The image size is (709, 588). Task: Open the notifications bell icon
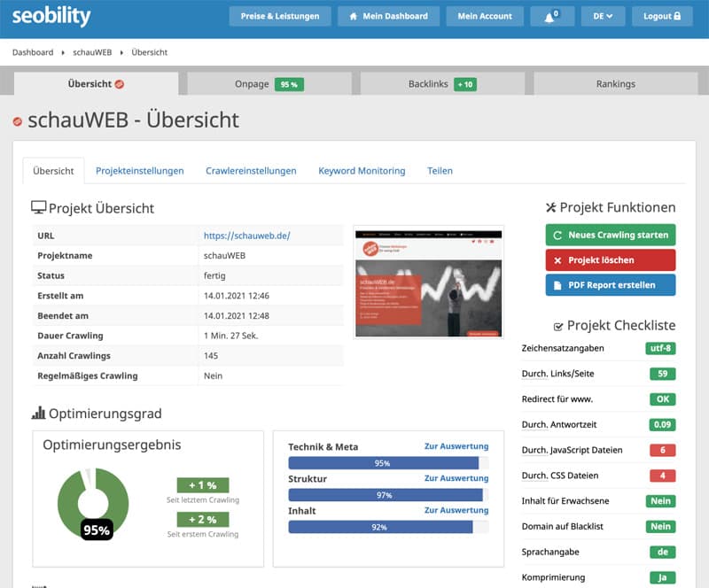click(552, 16)
